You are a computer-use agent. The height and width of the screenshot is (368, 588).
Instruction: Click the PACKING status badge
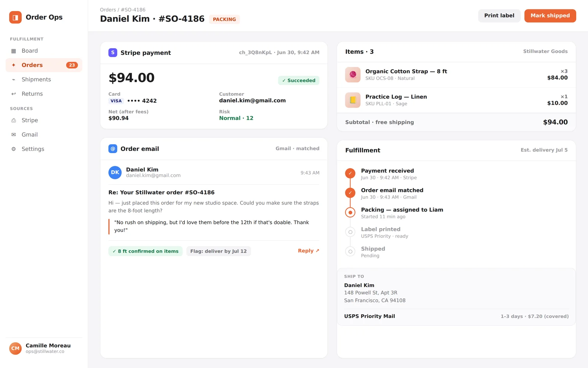point(225,20)
